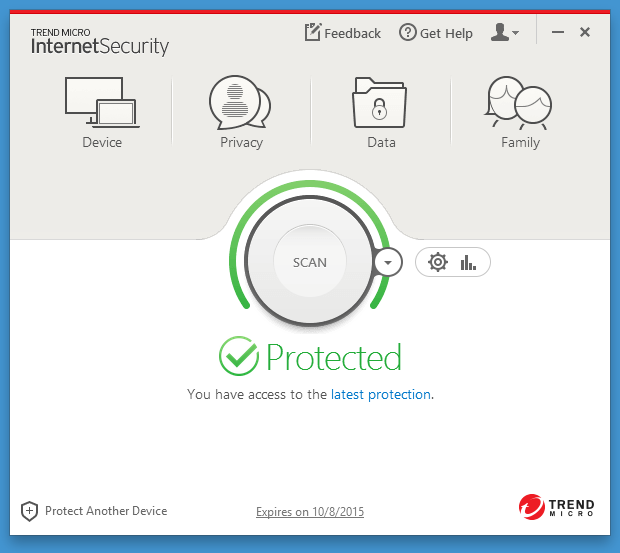This screenshot has height=553, width=620.
Task: View security reports bar chart icon
Action: click(468, 262)
